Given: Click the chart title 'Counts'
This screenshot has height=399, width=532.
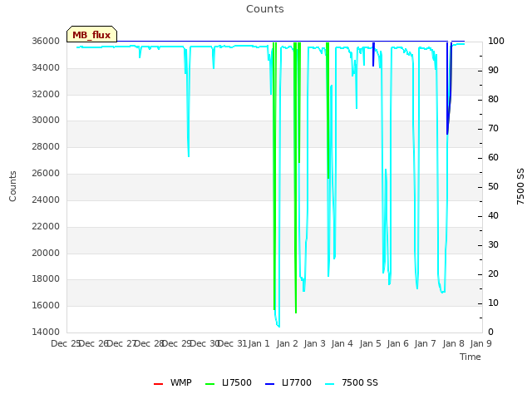Looking at the screenshot, I should coord(265,9).
